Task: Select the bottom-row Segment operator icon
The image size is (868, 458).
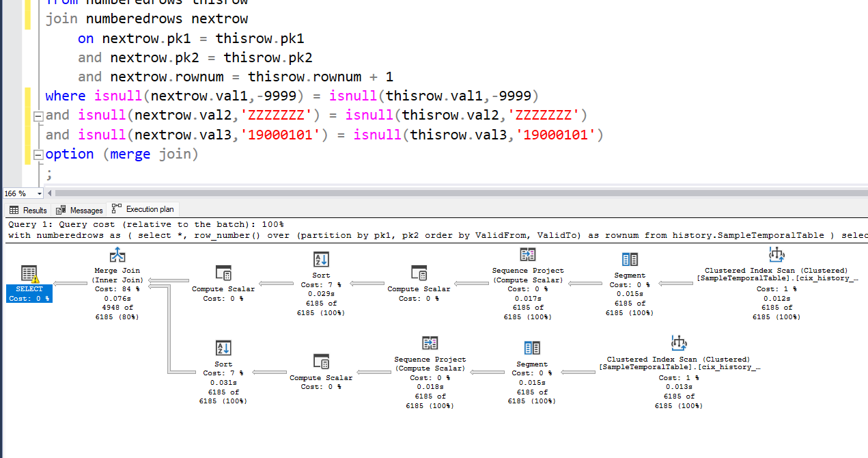Action: 532,348
